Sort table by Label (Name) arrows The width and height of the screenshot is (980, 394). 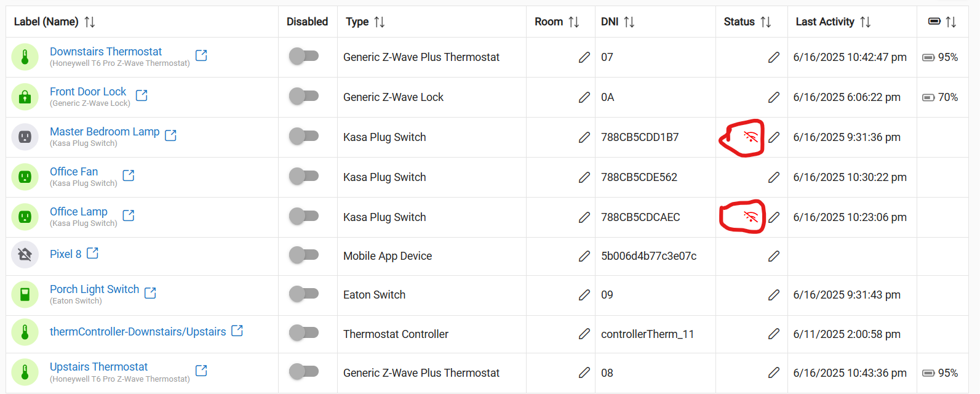click(90, 22)
